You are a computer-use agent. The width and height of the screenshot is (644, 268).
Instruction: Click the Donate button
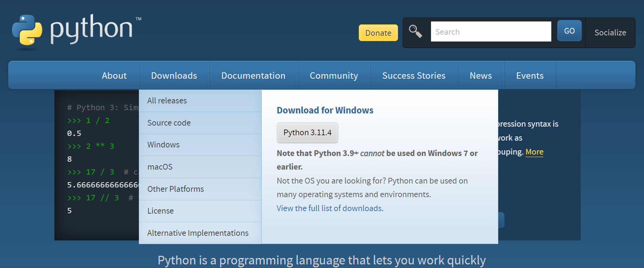[378, 33]
